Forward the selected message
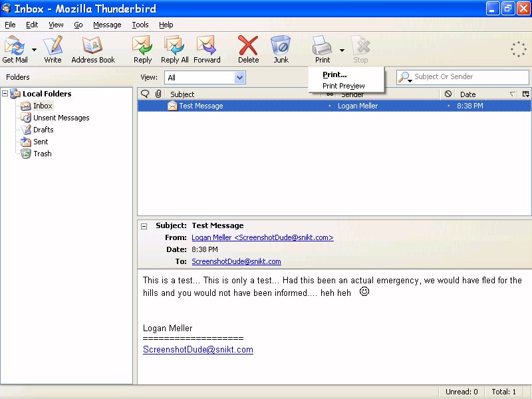Viewport: 532px width, 399px height. click(x=207, y=49)
